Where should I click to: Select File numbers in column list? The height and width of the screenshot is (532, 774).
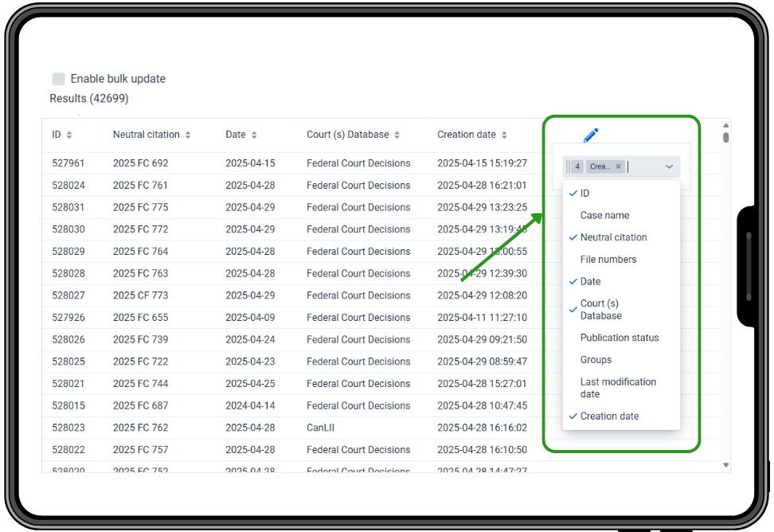608,260
